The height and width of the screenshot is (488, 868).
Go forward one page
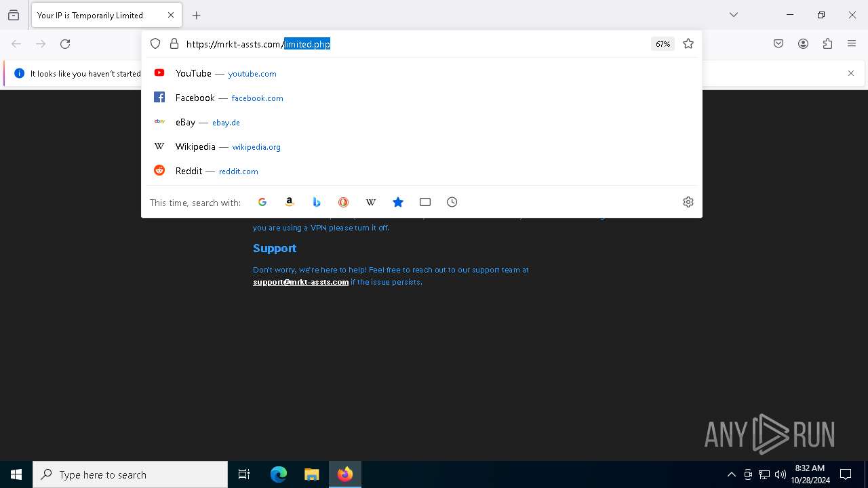pos(41,44)
